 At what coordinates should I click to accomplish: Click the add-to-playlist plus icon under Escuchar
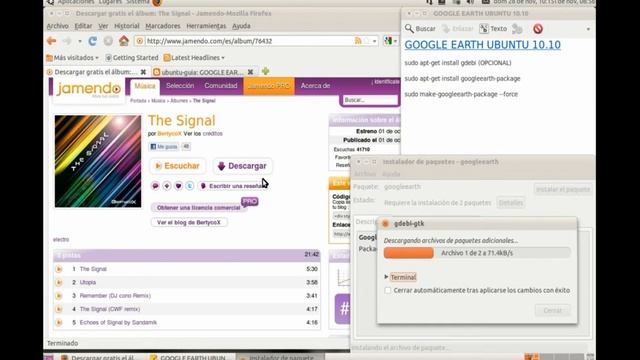(x=167, y=186)
